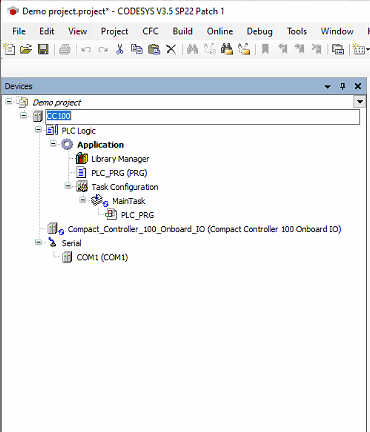
Task: Click the Find binoculars icon
Action: tap(192, 49)
